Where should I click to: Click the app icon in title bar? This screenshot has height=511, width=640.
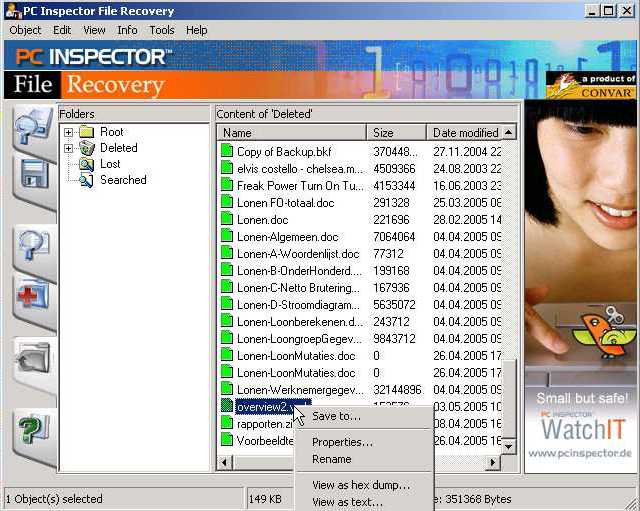click(13, 11)
